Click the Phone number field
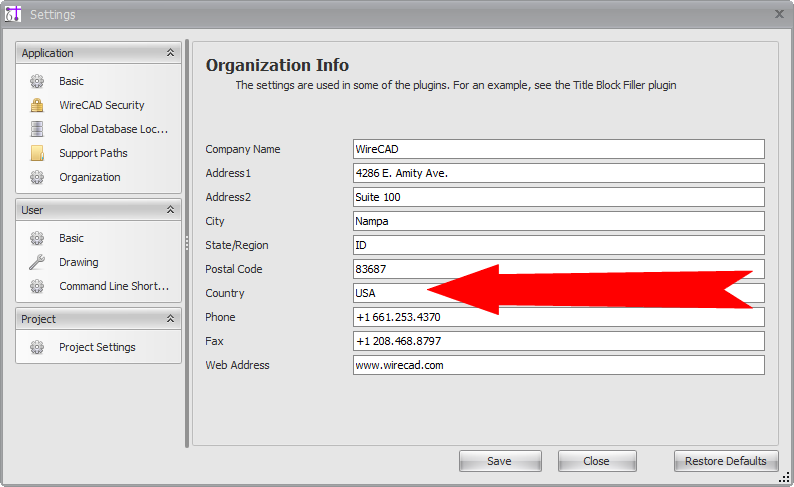 [x=559, y=317]
